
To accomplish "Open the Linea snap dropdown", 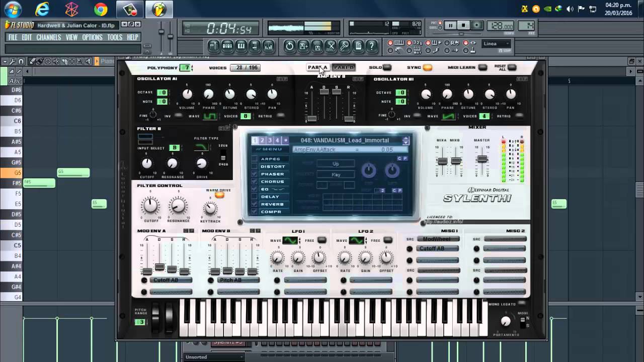I will [497, 44].
